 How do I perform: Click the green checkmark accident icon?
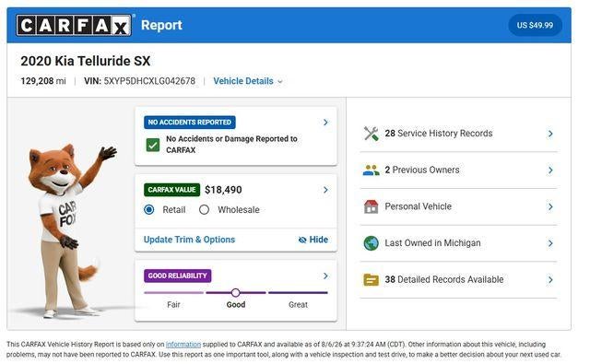153,145
